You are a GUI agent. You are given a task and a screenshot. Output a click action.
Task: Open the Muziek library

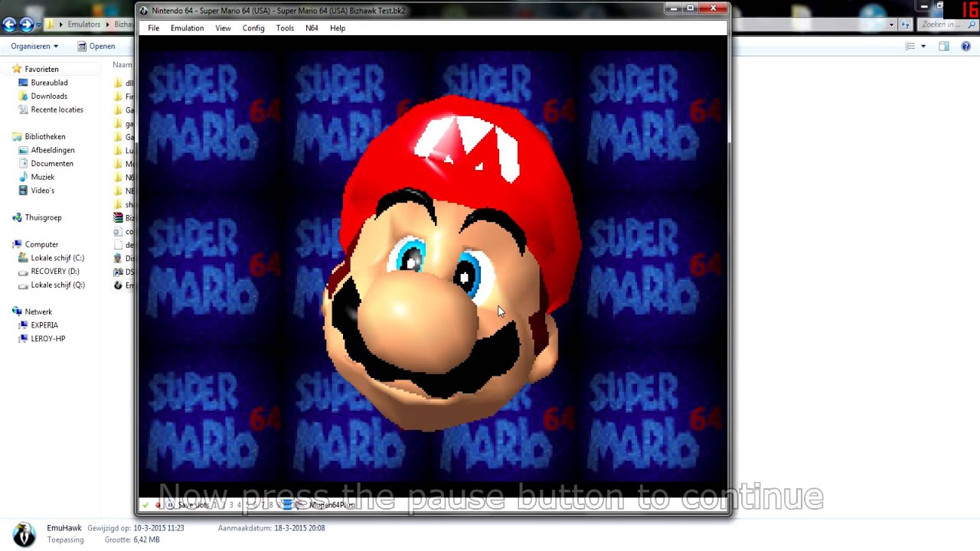tap(43, 178)
